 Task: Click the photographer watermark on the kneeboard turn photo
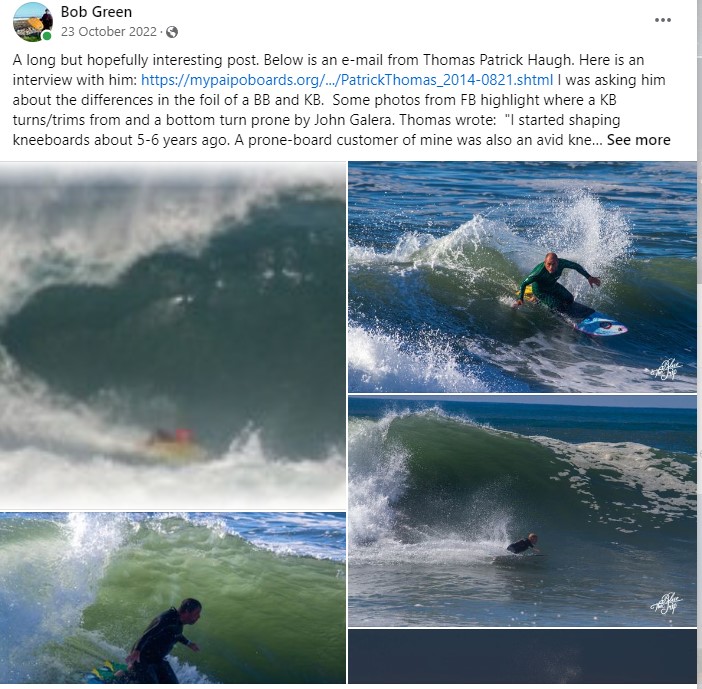(x=666, y=370)
